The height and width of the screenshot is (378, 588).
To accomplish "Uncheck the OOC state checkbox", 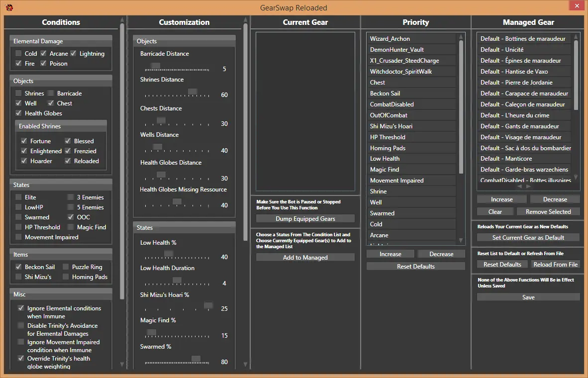I will [71, 217].
